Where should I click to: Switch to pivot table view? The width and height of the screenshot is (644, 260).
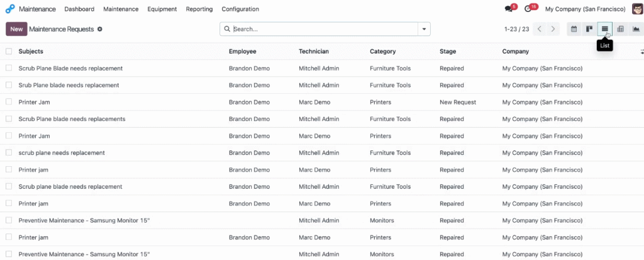(621, 29)
